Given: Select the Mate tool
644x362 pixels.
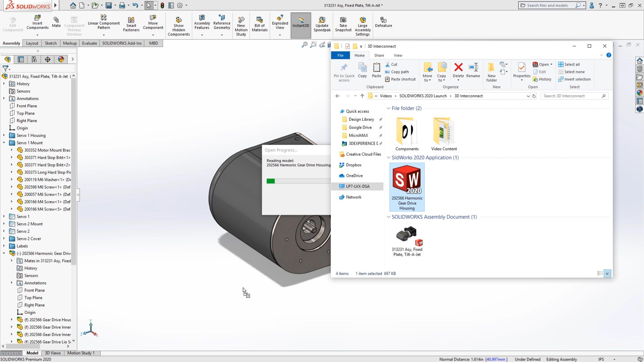Looking at the screenshot, I should [56, 22].
